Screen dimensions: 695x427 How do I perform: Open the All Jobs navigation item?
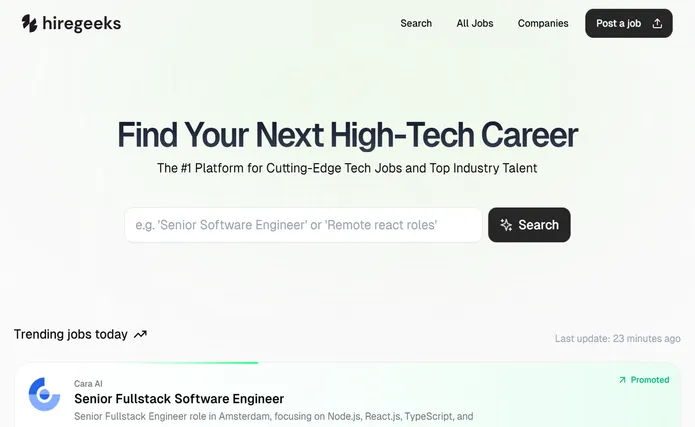coord(475,23)
